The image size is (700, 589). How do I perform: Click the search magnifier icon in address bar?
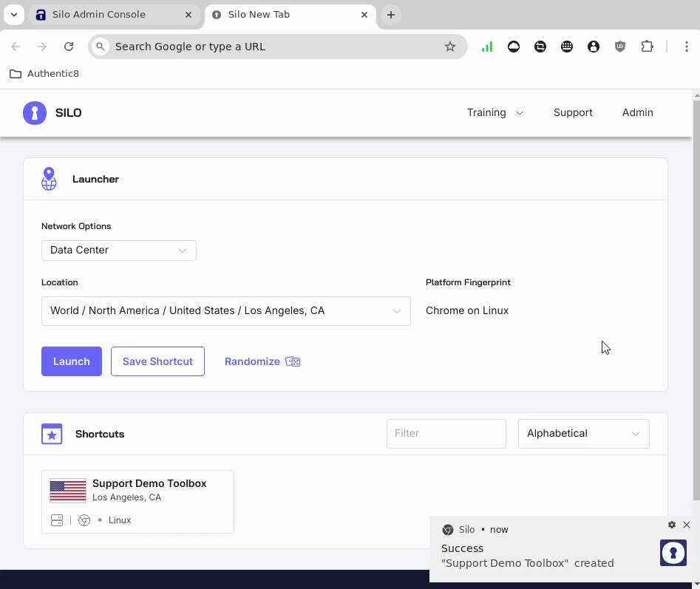(101, 47)
